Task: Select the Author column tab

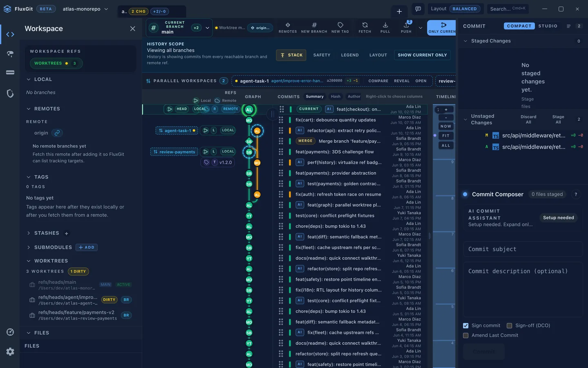Action: 354,96
